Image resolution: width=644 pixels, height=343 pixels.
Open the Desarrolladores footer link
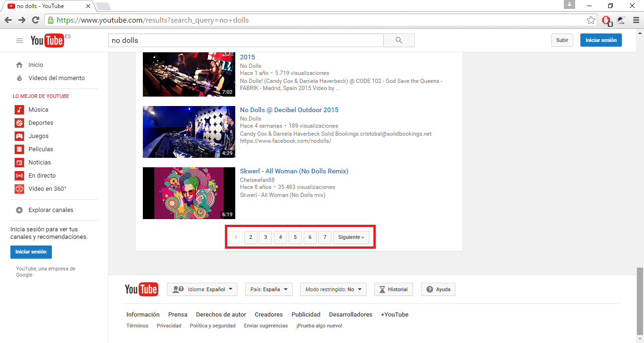coord(351,315)
